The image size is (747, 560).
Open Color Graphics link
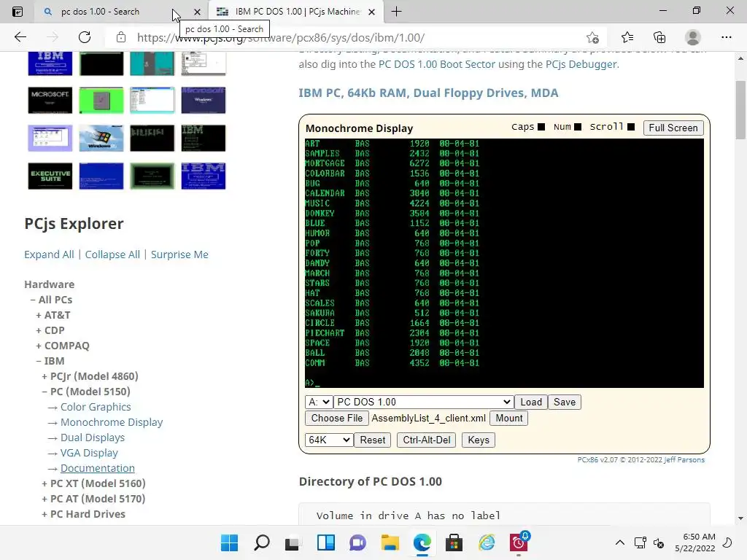tap(96, 407)
